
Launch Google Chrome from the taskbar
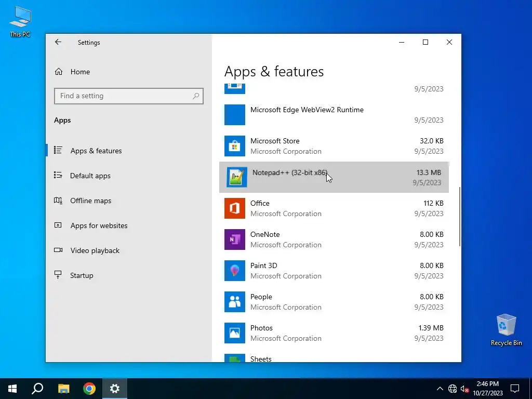click(89, 389)
